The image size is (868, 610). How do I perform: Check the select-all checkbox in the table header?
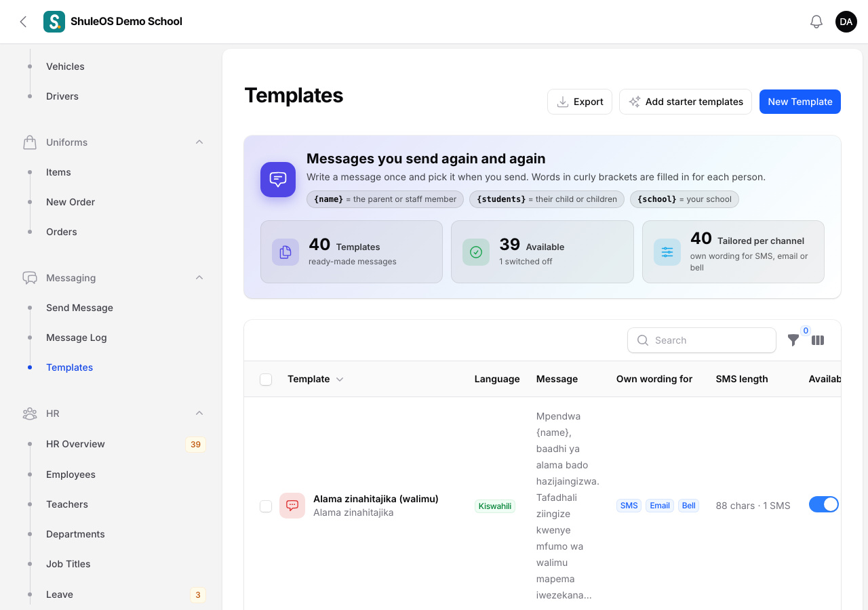tap(266, 380)
